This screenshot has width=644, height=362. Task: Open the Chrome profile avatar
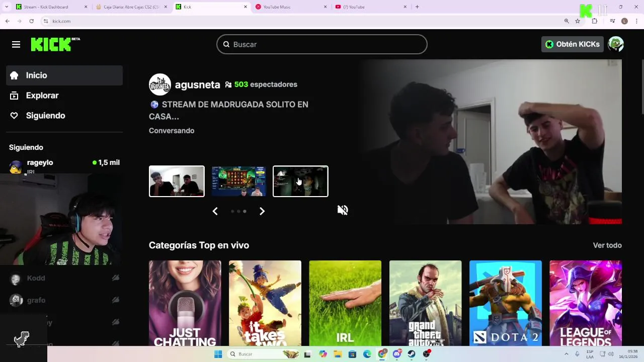pos(625,21)
